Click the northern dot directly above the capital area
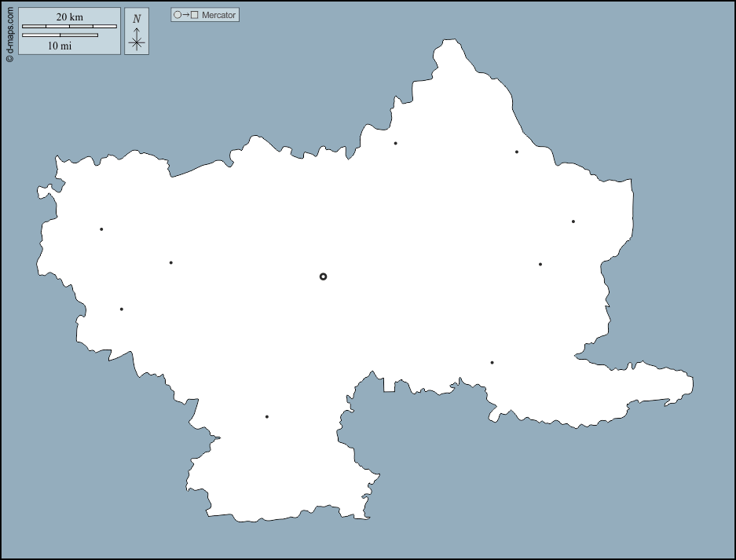 [396, 143]
